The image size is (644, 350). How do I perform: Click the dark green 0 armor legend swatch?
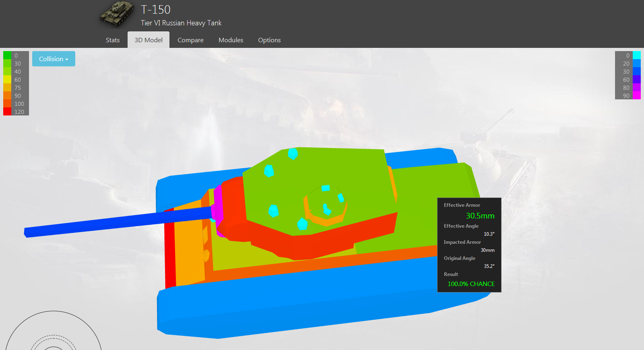coord(7,55)
